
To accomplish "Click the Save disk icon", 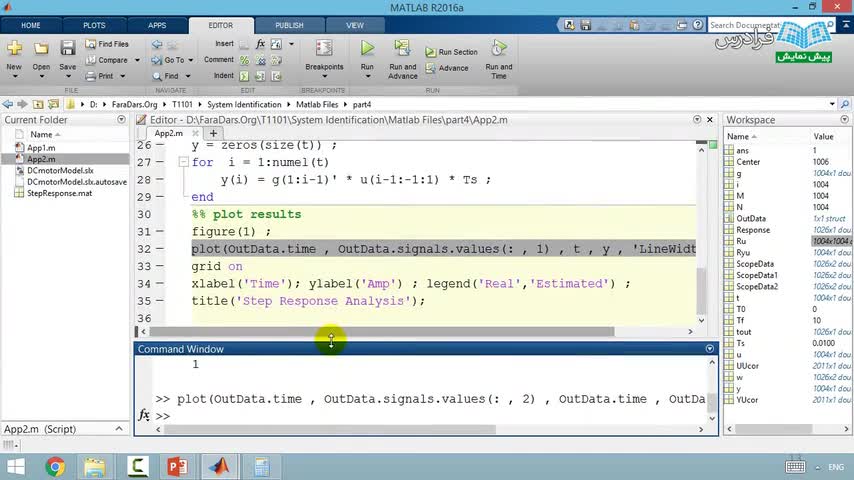I will click(68, 48).
